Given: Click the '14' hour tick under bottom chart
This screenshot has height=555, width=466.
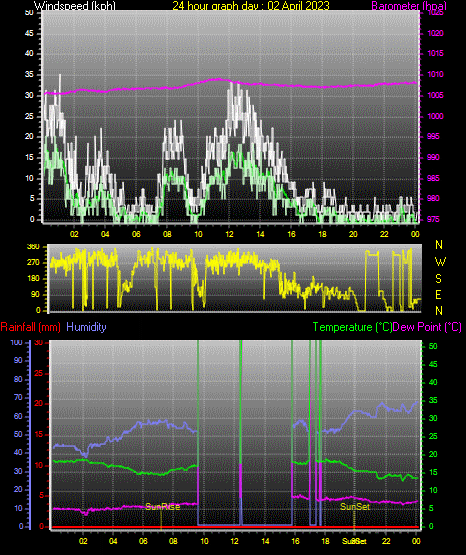Looking at the screenshot, I should [265, 541].
